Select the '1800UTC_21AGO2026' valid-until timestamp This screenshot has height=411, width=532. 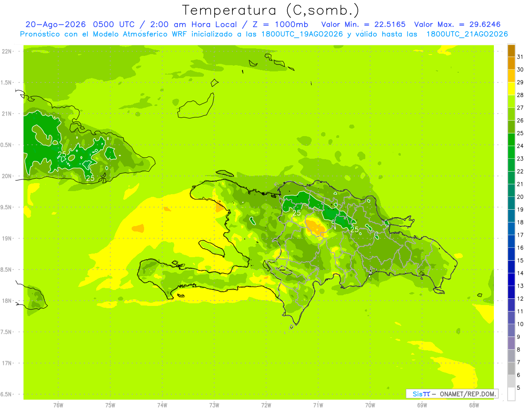tap(467, 34)
